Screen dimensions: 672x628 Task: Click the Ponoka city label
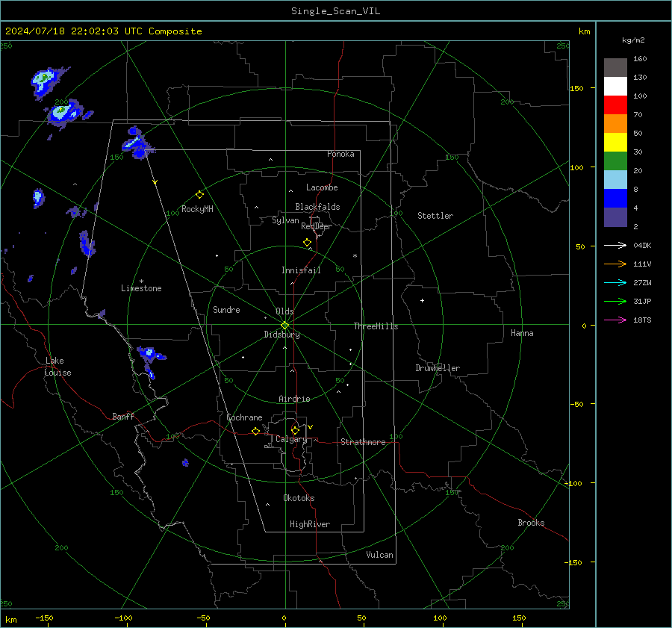pyautogui.click(x=340, y=154)
